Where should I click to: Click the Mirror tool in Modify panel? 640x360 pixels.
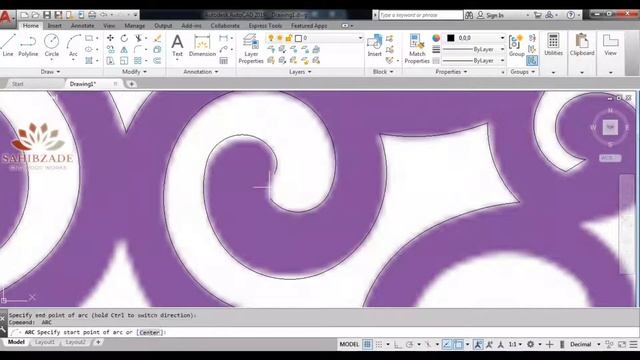point(124,49)
